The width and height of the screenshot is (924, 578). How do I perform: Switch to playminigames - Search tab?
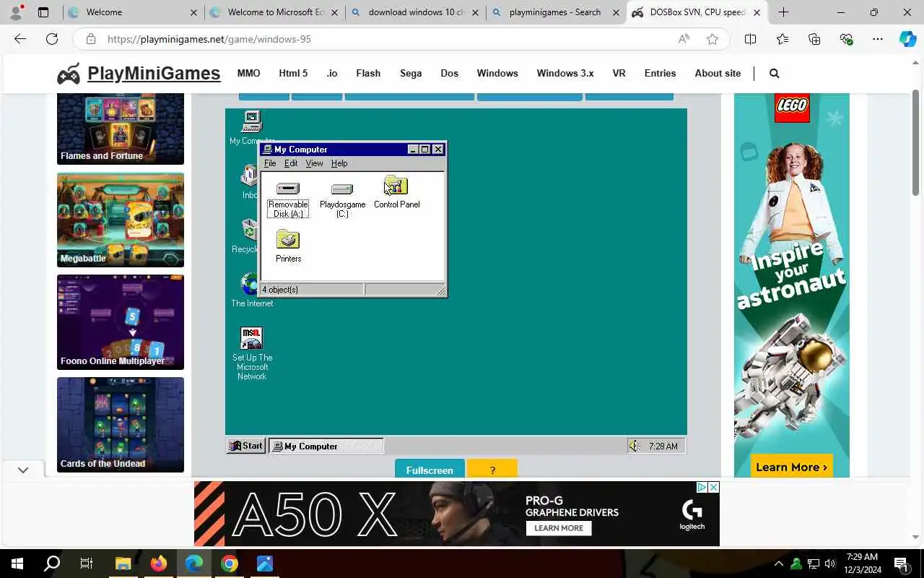[x=556, y=12]
